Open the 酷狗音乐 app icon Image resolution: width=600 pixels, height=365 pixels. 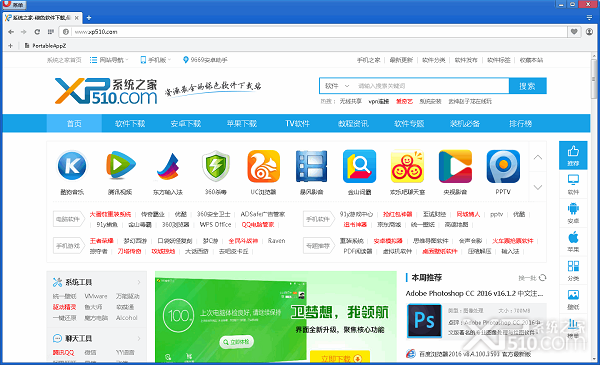72,166
